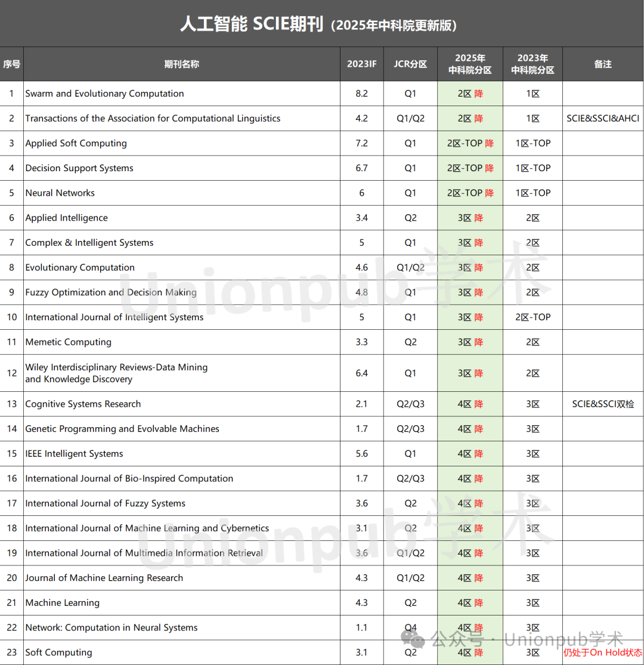Click the row number 12 cell

pyautogui.click(x=11, y=373)
